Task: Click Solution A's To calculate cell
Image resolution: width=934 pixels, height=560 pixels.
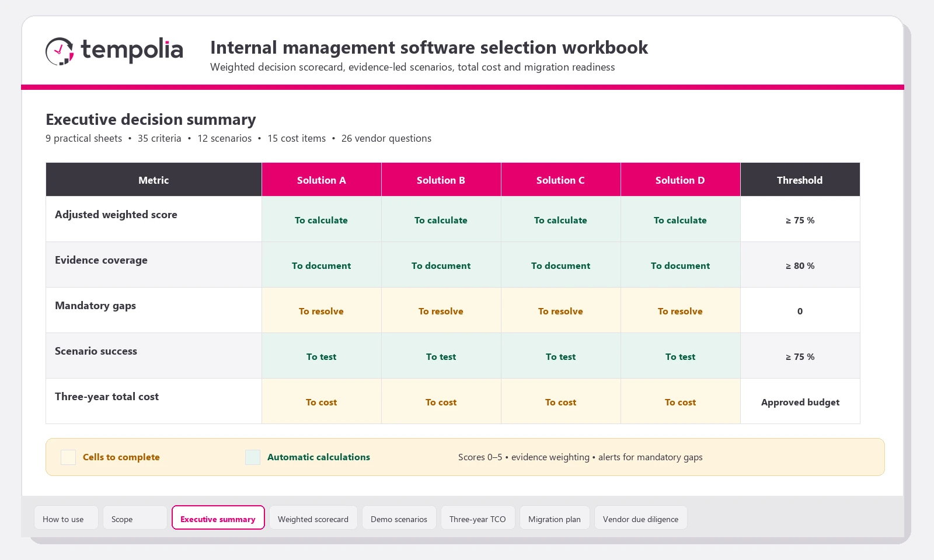Action: [322, 219]
